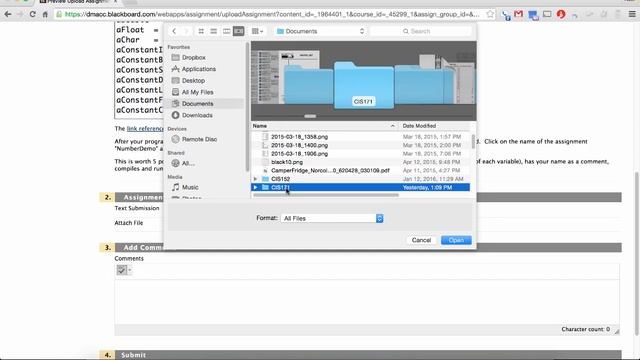
Task: Click the Cover Flow scrubber slider
Action: click(x=310, y=116)
